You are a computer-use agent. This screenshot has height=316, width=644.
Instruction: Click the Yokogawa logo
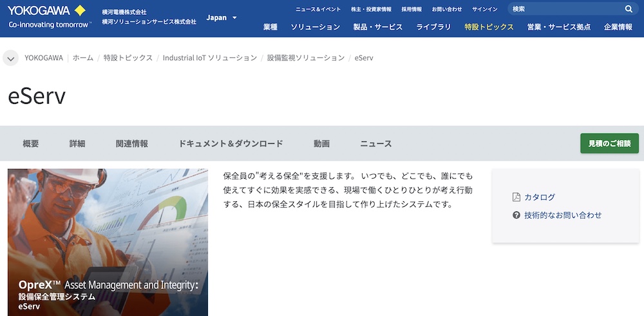(50, 17)
